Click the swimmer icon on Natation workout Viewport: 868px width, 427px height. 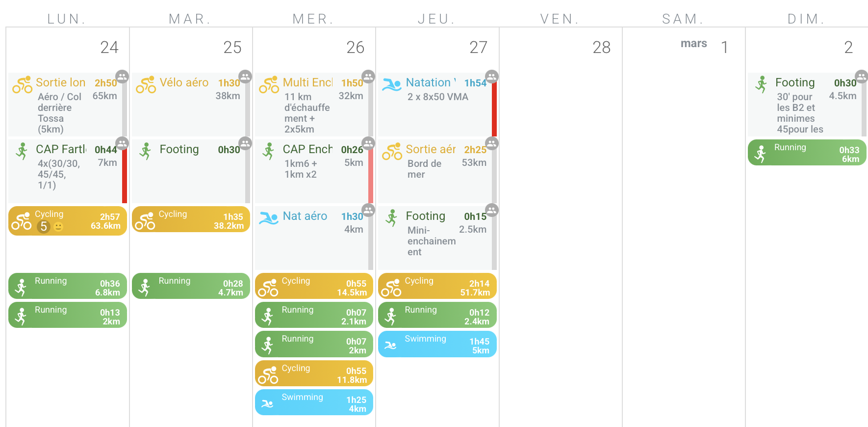(391, 85)
